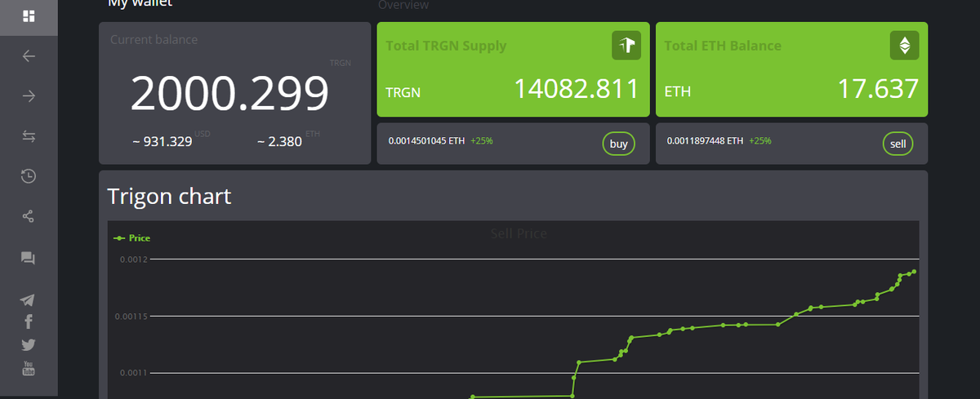Click the Sell Price chart title
Image resolution: width=980 pixels, height=399 pixels.
click(519, 234)
